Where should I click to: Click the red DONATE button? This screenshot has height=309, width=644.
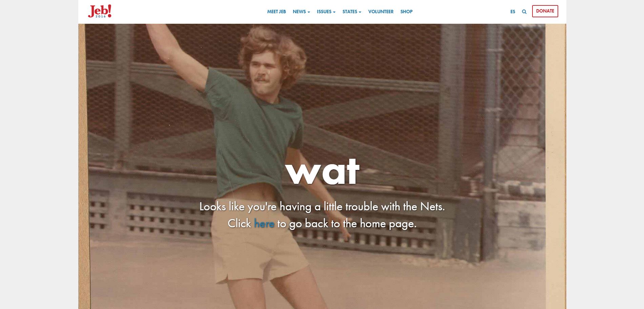tap(545, 11)
